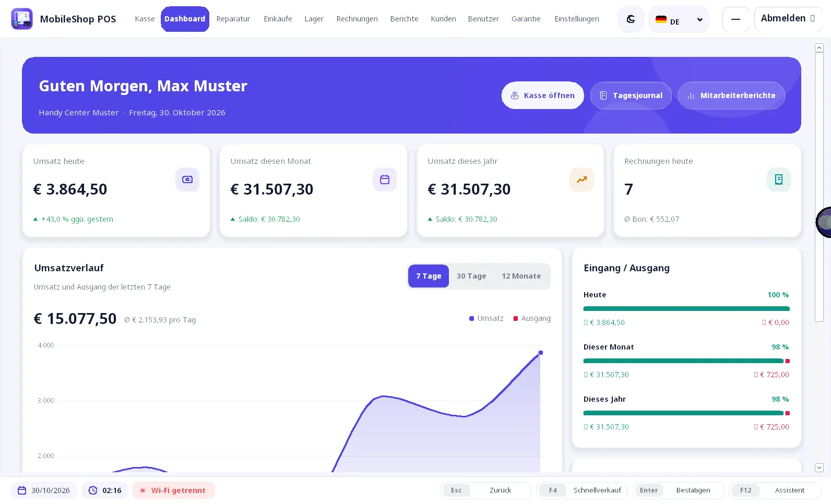The height and width of the screenshot is (504, 831).
Task: Toggle the Ausgang legend entry
Action: pos(532,318)
